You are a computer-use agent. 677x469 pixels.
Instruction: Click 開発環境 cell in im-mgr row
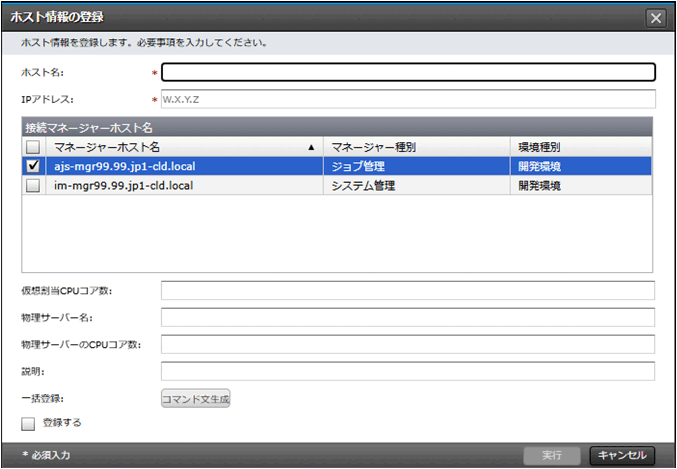point(581,186)
